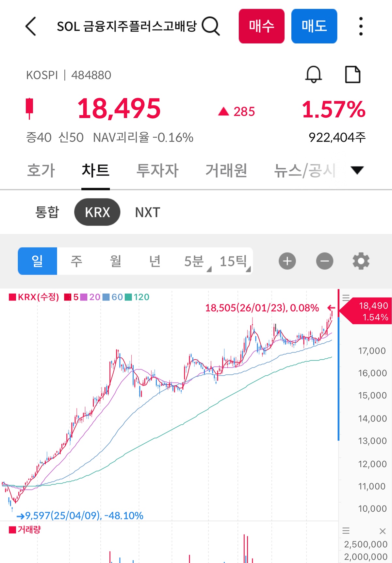Select the KRX exchange option
This screenshot has width=392, height=563.
[x=97, y=212]
